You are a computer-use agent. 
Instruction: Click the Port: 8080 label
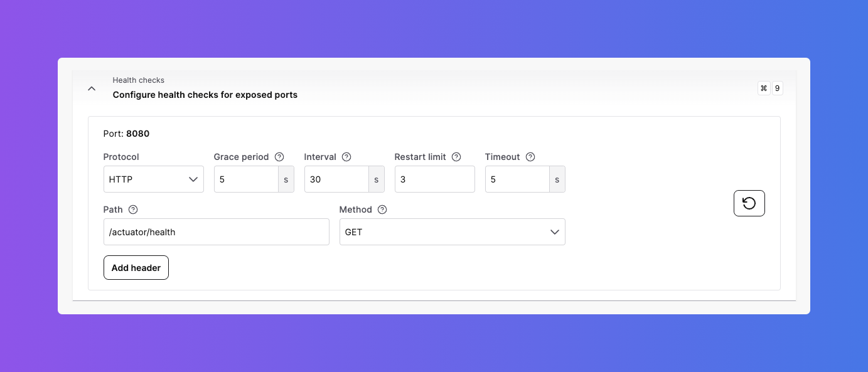click(126, 134)
